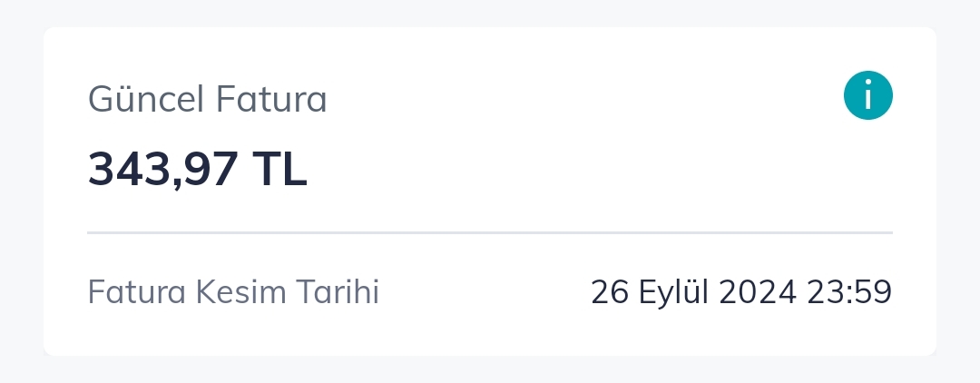Select the 26 Eylül 2024 23:59 date value
The width and height of the screenshot is (980, 383).
click(740, 292)
